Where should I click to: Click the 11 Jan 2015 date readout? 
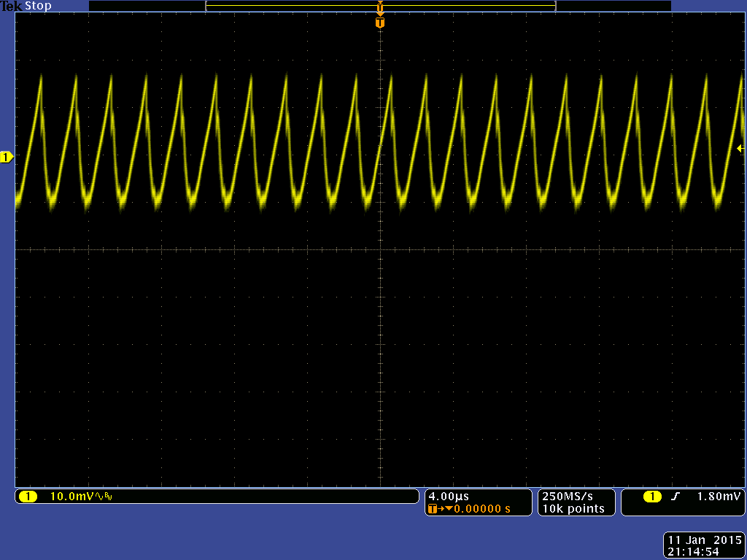pyautogui.click(x=705, y=540)
